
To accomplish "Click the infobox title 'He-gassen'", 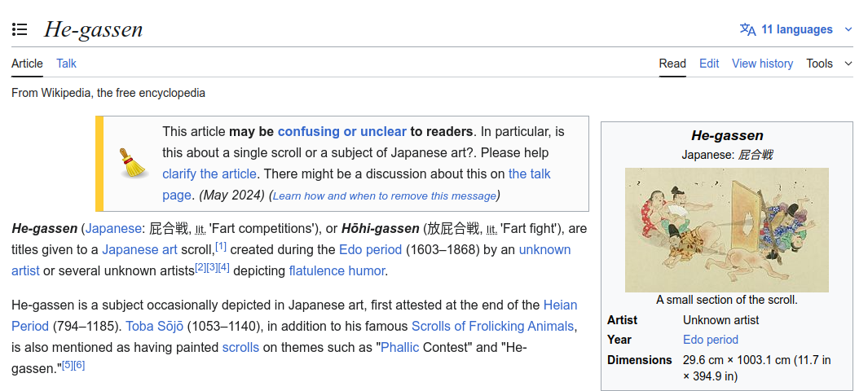I will tap(727, 135).
